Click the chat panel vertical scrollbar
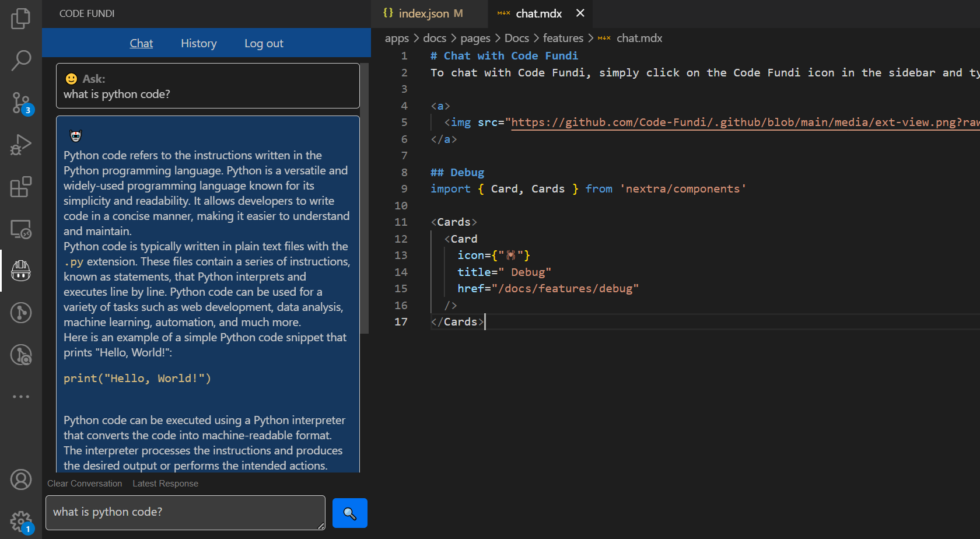 coord(365,198)
